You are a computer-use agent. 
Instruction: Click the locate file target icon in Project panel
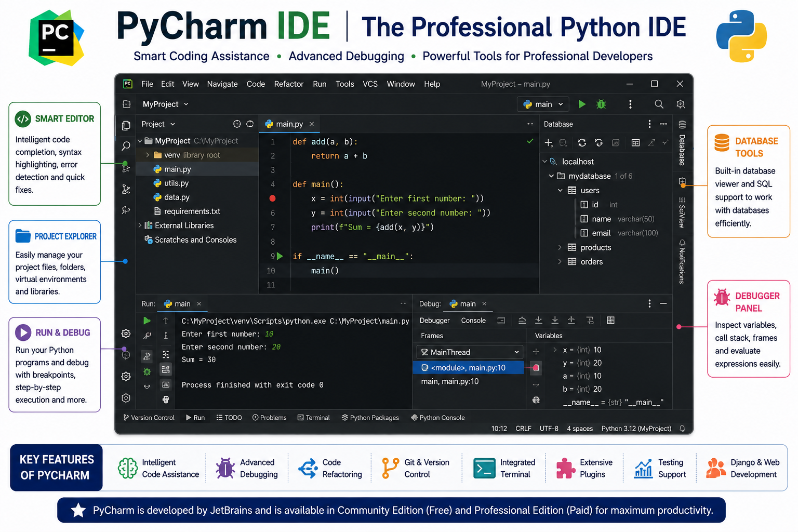[x=237, y=124]
